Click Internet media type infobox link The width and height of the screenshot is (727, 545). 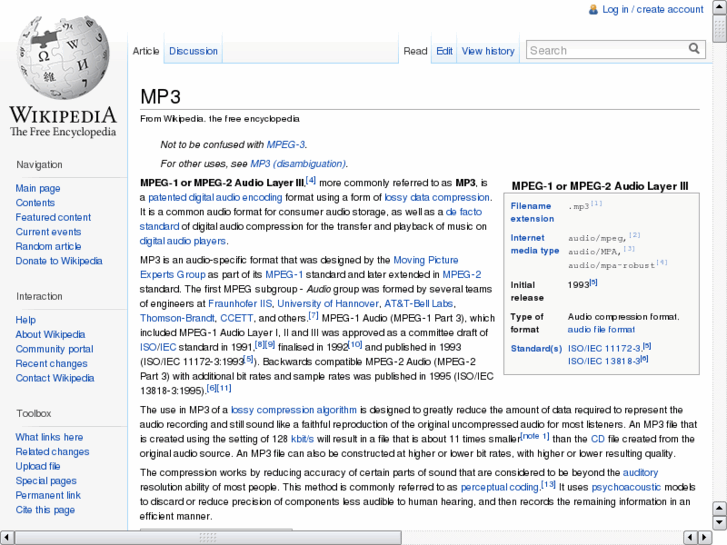click(x=535, y=244)
